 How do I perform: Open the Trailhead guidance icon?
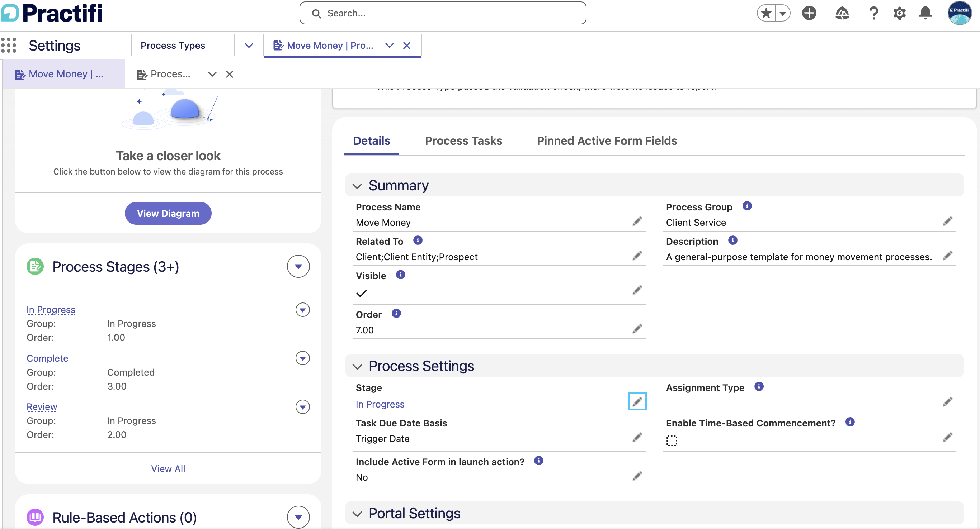[x=842, y=13]
